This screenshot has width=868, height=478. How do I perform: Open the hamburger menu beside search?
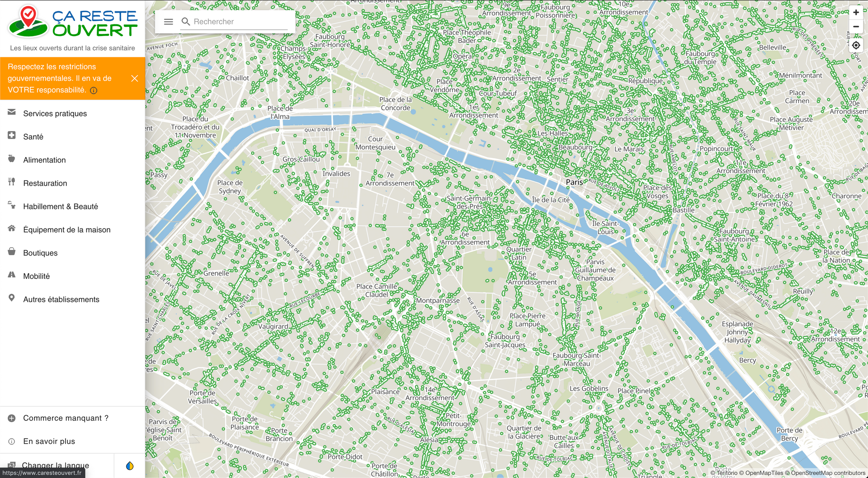click(168, 22)
